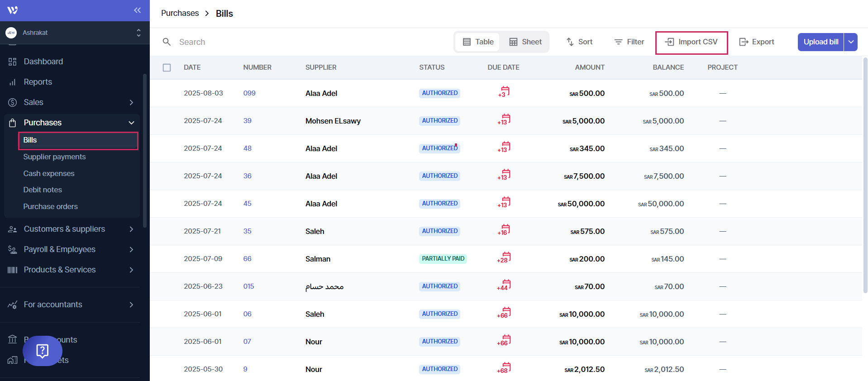This screenshot has width=868, height=381.
Task: Tick the select-all checkbox in table header
Action: click(167, 67)
